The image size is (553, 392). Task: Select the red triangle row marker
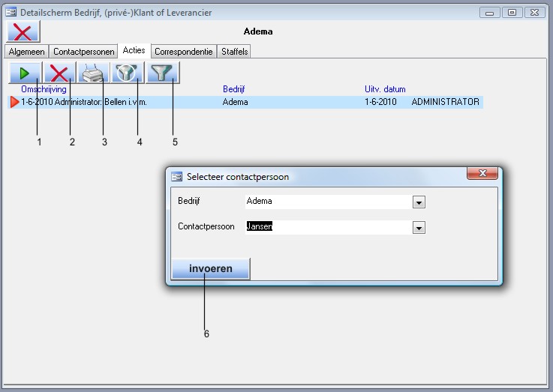14,102
